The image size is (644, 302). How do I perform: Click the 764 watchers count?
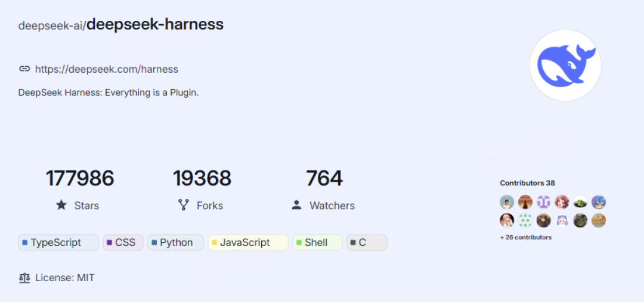[x=324, y=179]
